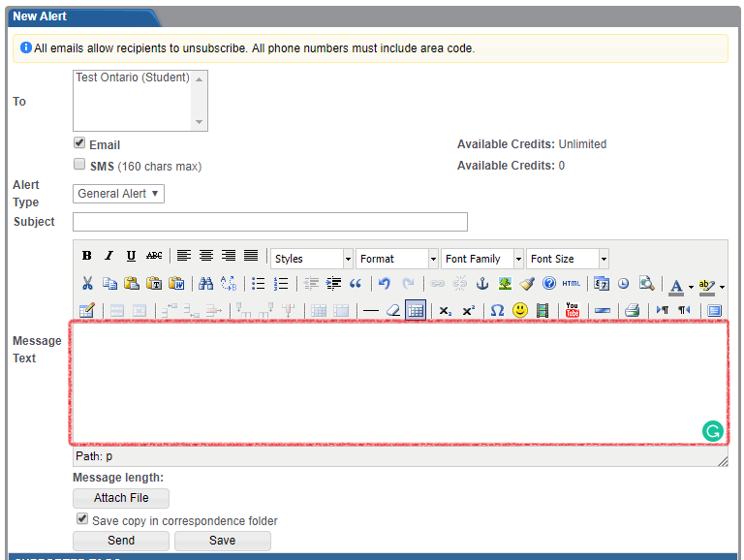Viewport: 744px width, 560px height.
Task: Edit HTML source
Action: click(572, 283)
